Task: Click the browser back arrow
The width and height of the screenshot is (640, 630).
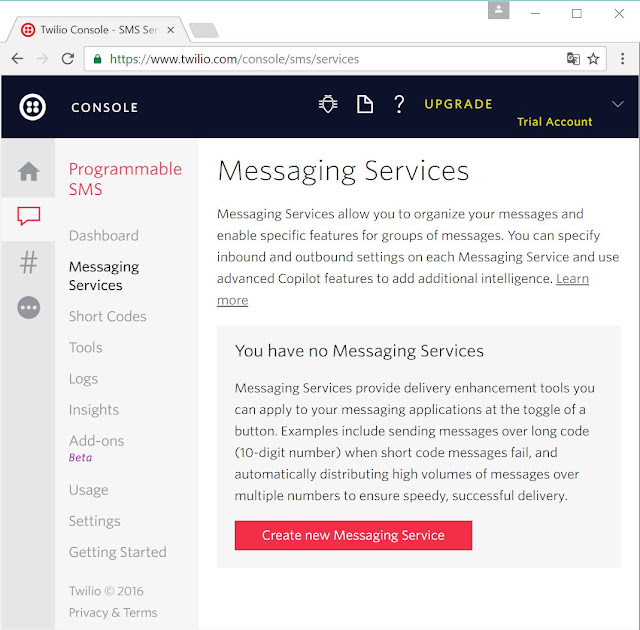Action: pyautogui.click(x=17, y=59)
